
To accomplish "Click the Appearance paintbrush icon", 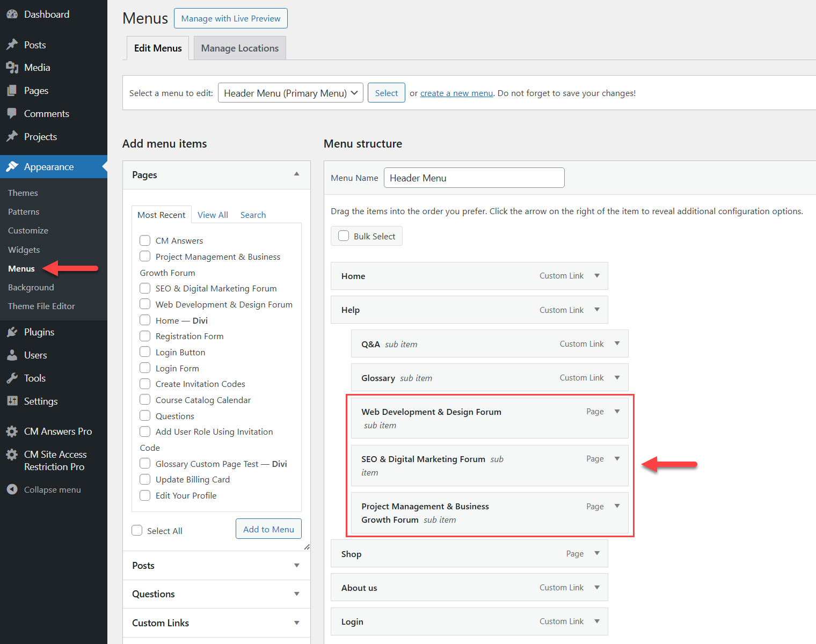I will pos(12,167).
